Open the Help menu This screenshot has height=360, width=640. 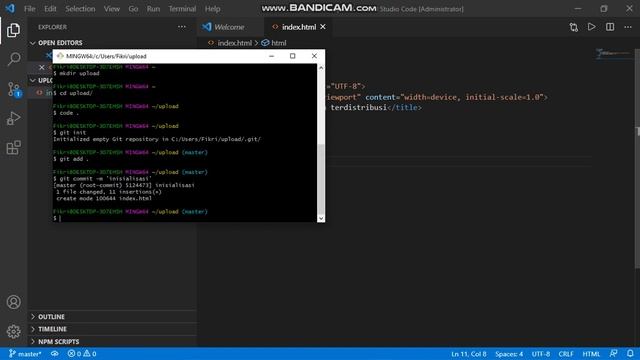point(212,9)
